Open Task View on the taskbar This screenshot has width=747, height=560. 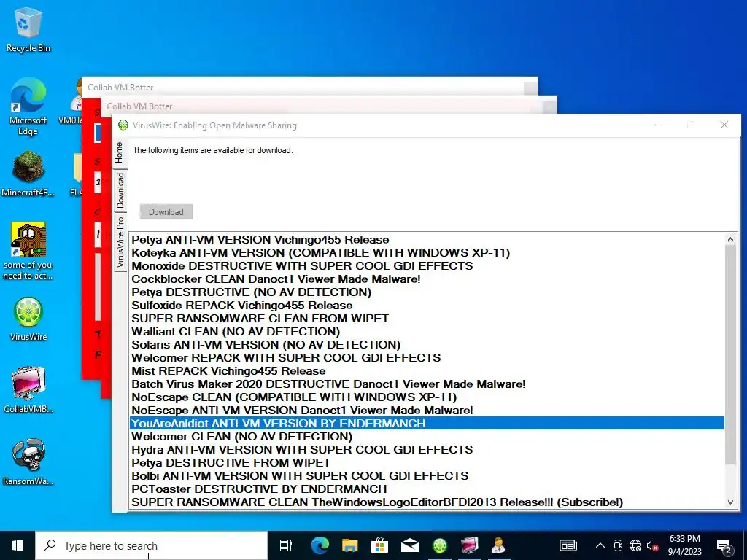coord(285,545)
